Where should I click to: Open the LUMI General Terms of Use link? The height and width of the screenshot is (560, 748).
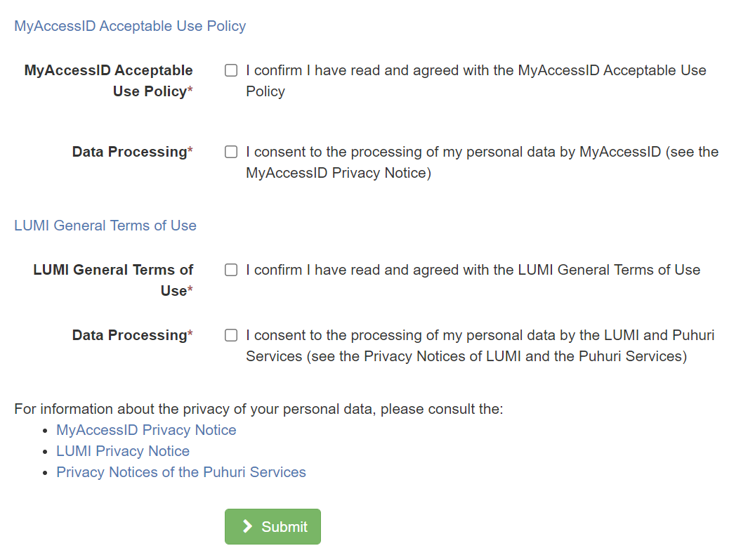click(105, 225)
